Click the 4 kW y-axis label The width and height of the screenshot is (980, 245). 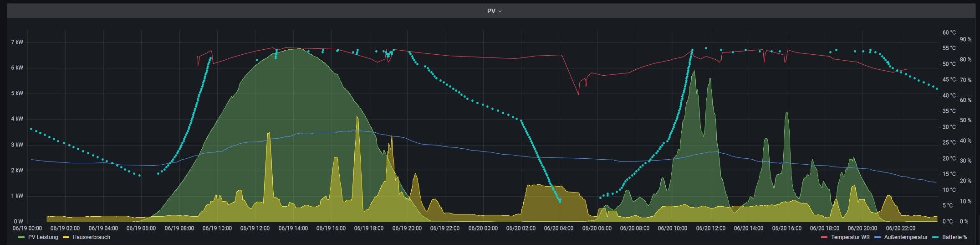pyautogui.click(x=17, y=119)
